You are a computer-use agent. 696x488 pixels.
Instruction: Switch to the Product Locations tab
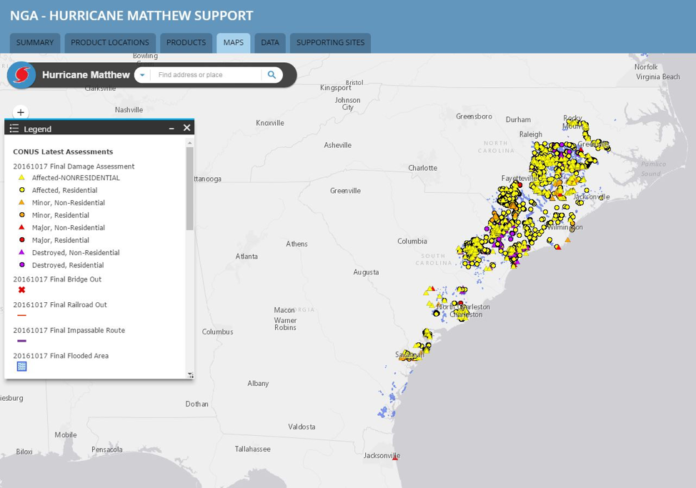coord(110,43)
